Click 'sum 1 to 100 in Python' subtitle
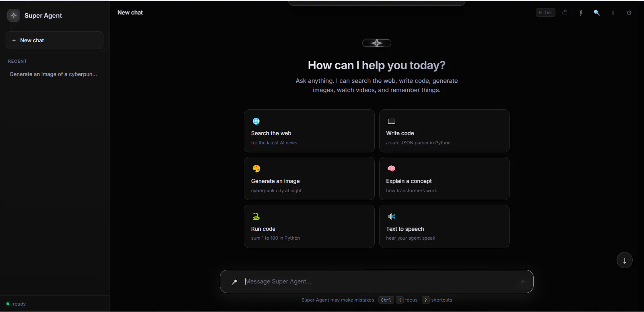The width and height of the screenshot is (644, 312). point(275,238)
